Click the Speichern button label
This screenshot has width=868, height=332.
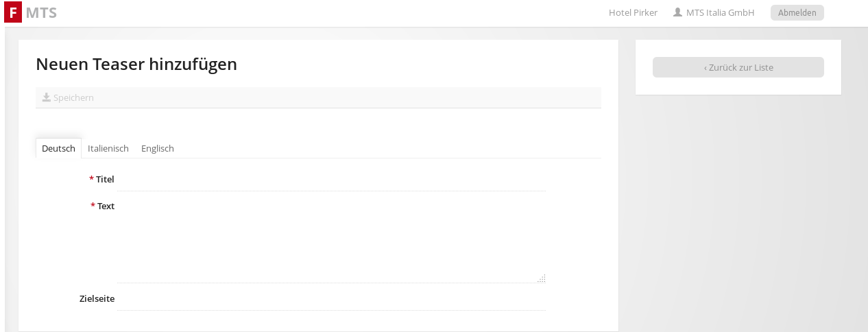coord(73,97)
